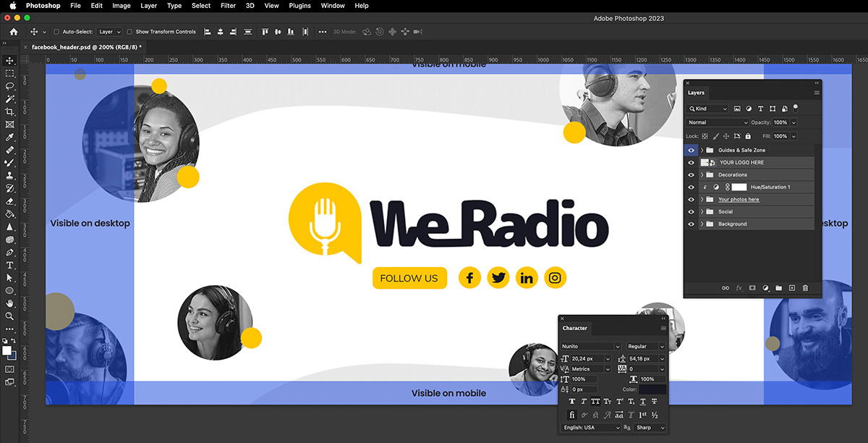Select the Horizontal Type tool

pos(10,265)
